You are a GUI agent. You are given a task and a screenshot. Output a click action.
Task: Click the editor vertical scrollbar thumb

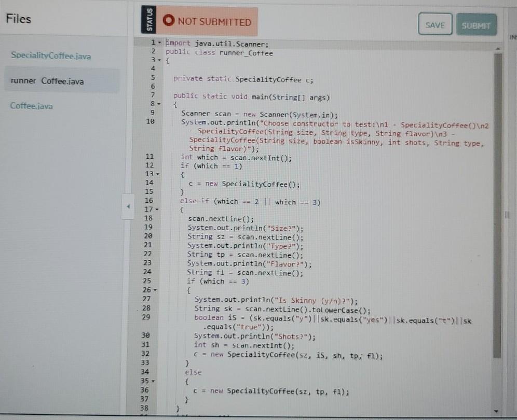498,206
